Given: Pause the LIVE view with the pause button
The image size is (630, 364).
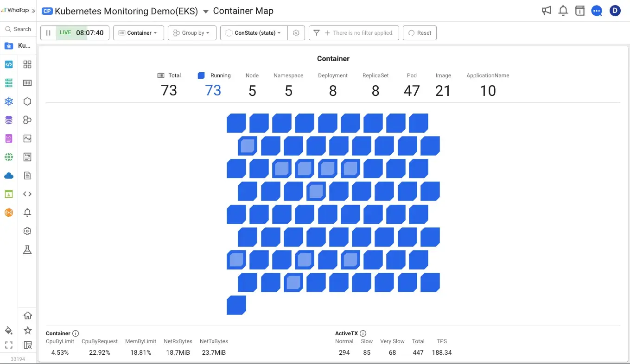Looking at the screenshot, I should [x=48, y=32].
